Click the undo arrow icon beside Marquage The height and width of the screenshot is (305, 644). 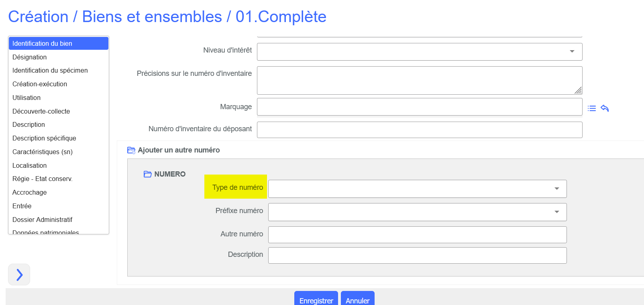tap(605, 108)
